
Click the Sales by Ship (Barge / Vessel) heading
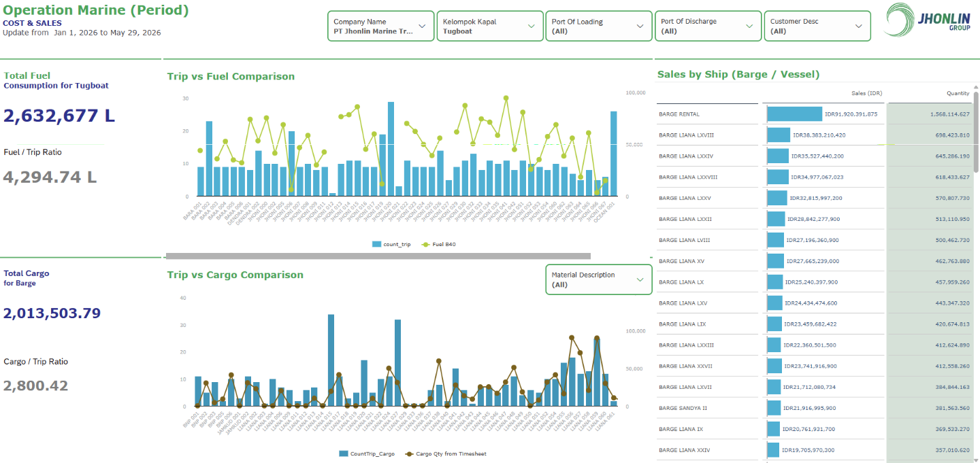point(738,75)
